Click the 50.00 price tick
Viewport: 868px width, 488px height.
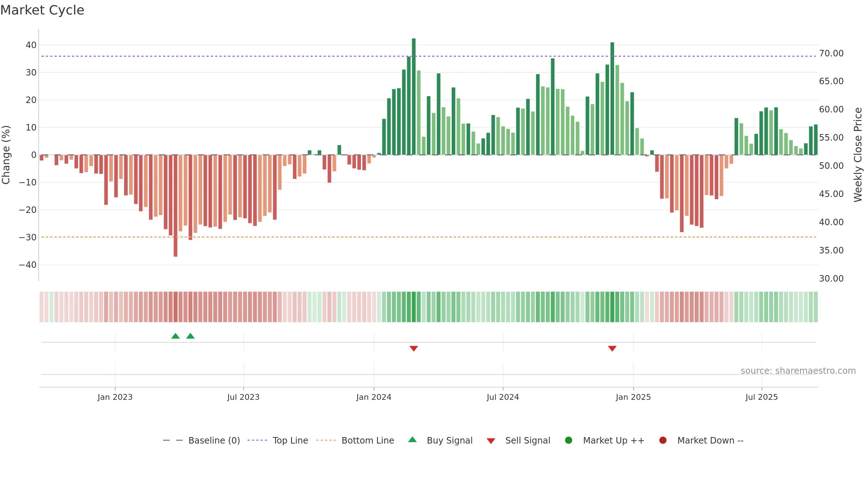pyautogui.click(x=831, y=166)
